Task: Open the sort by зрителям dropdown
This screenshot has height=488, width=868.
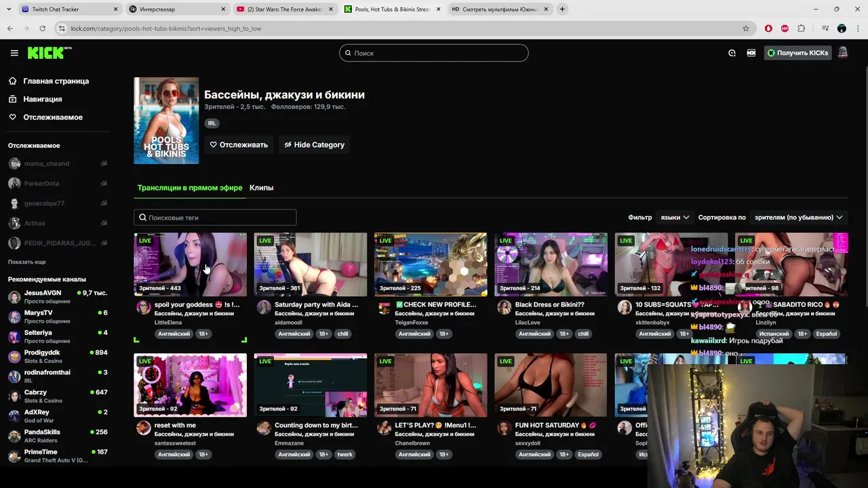Action: [798, 218]
